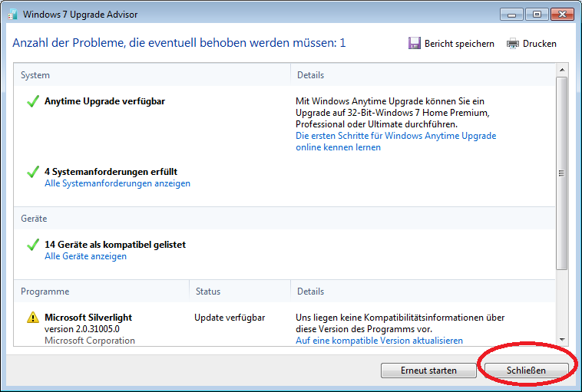Viewport: 582px width, 392px height.
Task: Click the scrollbar up arrow
Action: pos(562,70)
